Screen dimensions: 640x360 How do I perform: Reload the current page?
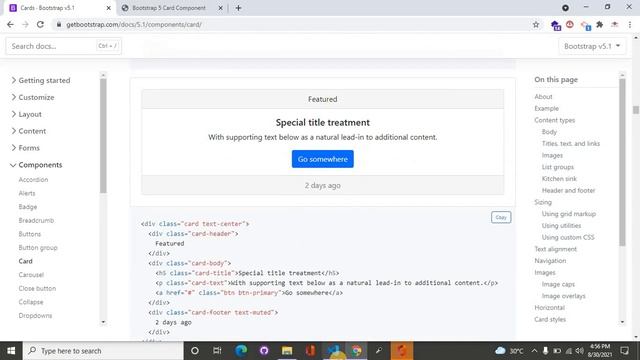40,24
